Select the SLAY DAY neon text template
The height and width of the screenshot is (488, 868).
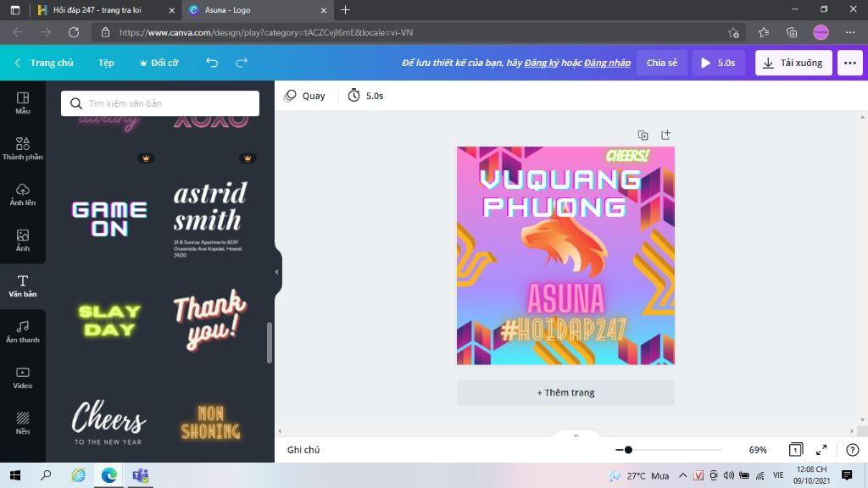pyautogui.click(x=109, y=320)
